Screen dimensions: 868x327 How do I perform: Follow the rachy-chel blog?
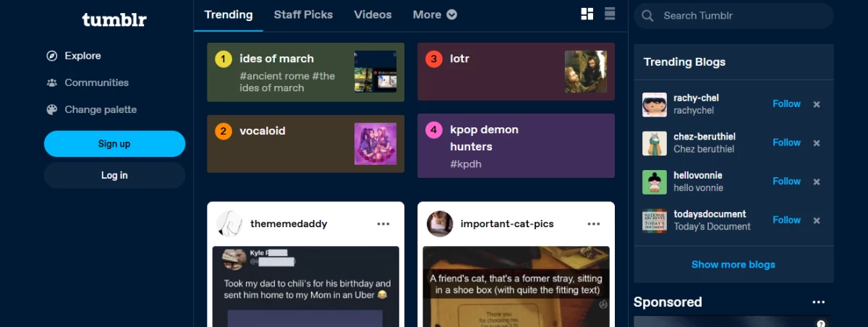pyautogui.click(x=786, y=104)
